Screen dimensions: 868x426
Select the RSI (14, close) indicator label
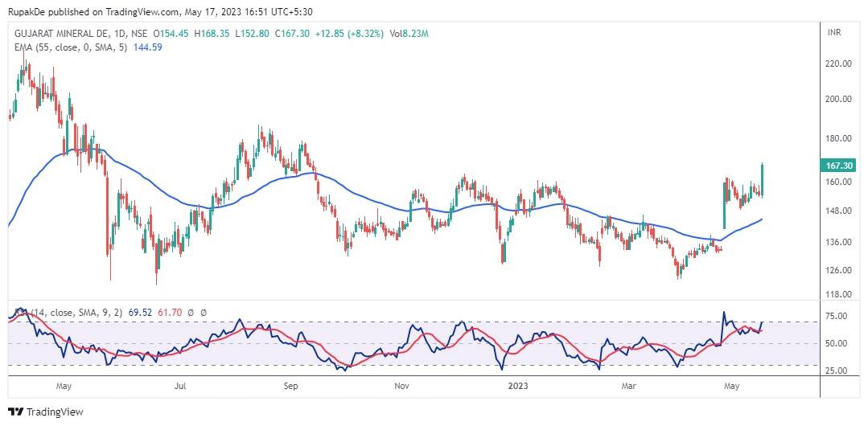[56, 312]
